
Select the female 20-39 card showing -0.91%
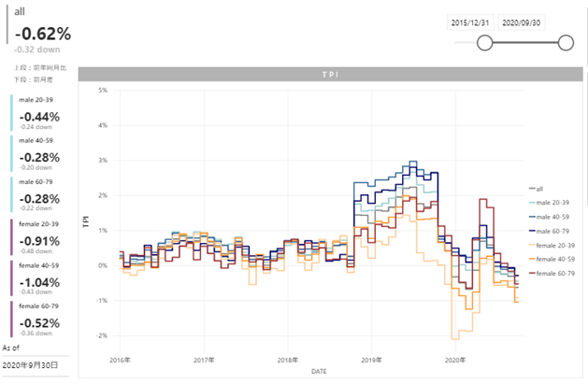tap(39, 236)
